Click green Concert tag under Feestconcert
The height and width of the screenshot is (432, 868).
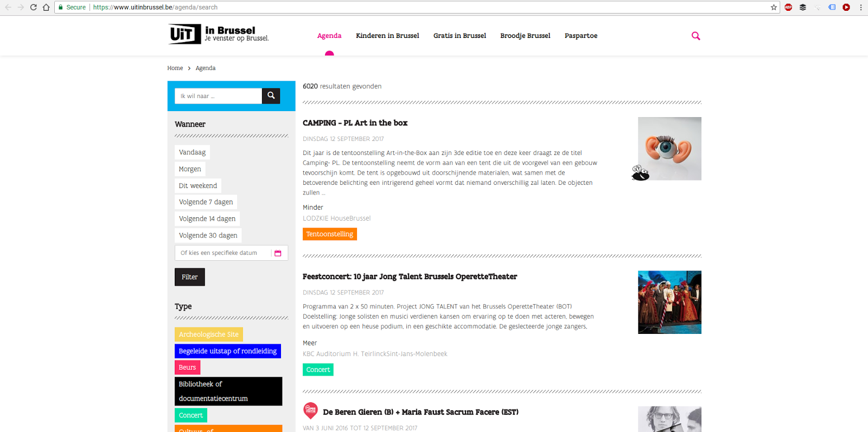tap(318, 370)
